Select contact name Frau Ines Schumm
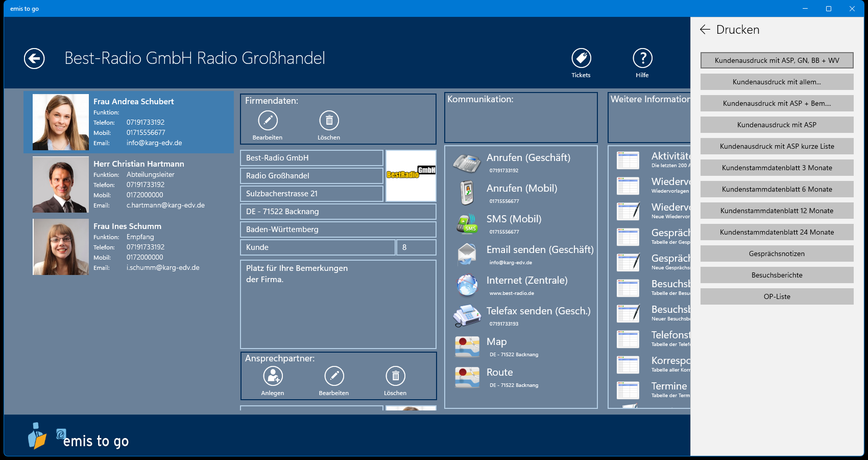The height and width of the screenshot is (460, 868). pos(127,226)
